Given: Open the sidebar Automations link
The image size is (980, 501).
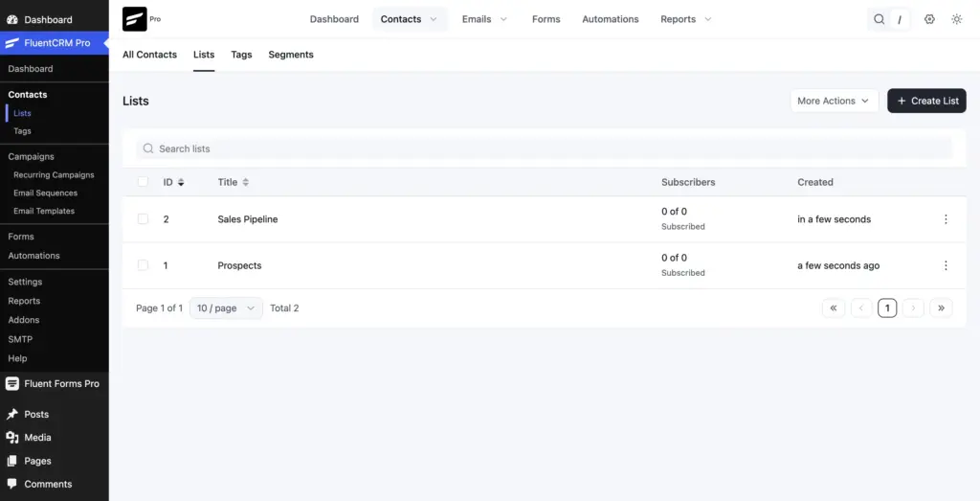Looking at the screenshot, I should pyautogui.click(x=33, y=255).
